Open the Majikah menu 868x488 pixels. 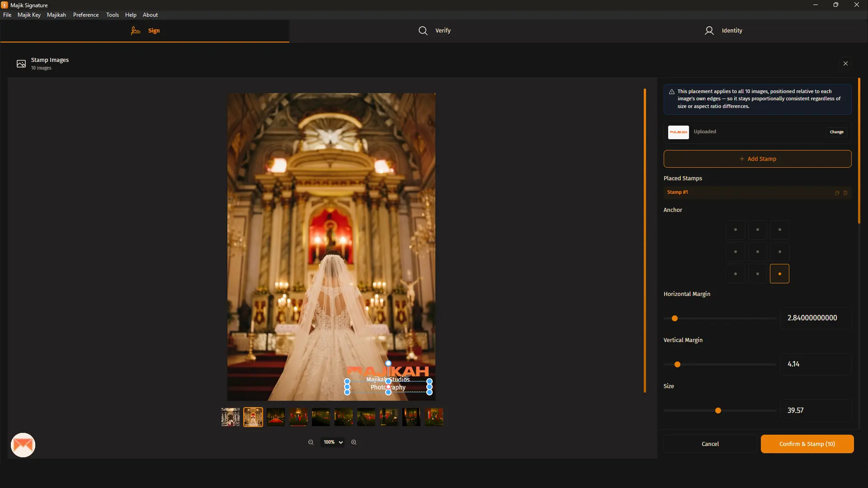coord(57,15)
